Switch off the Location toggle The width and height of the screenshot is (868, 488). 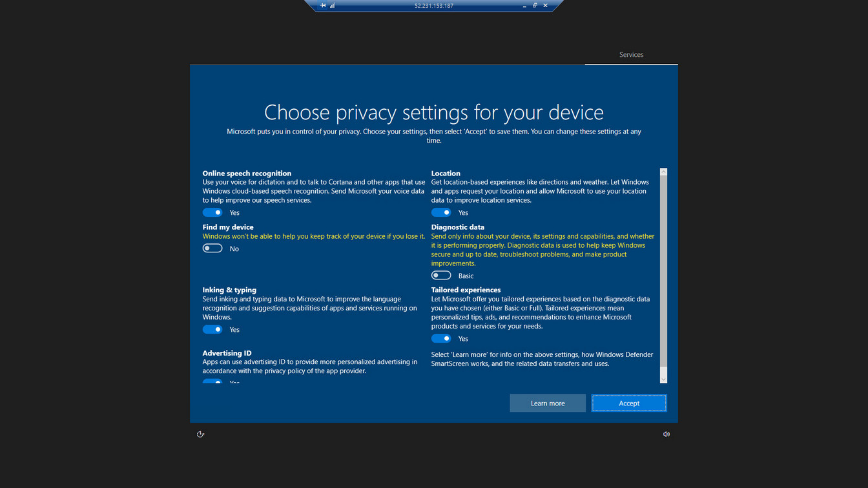point(441,212)
